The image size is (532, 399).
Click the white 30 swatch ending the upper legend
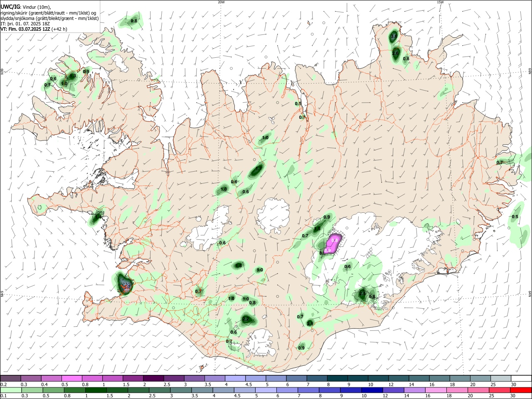click(521, 378)
